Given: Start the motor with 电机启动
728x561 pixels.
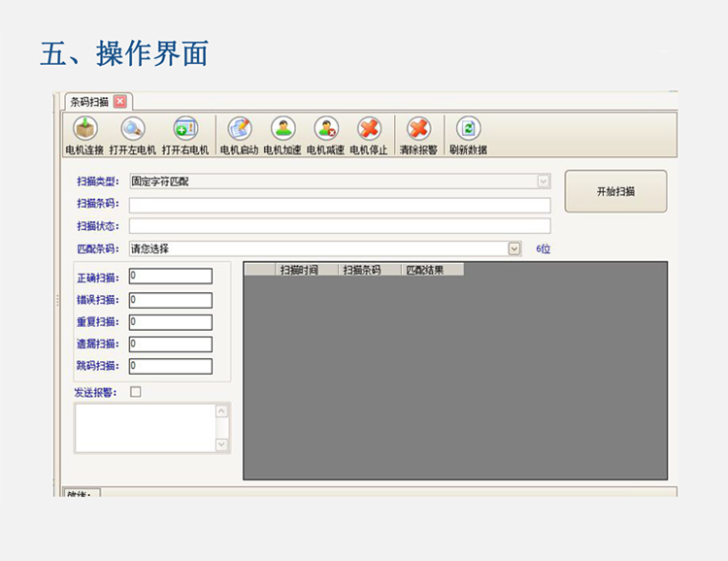Looking at the screenshot, I should 239,129.
